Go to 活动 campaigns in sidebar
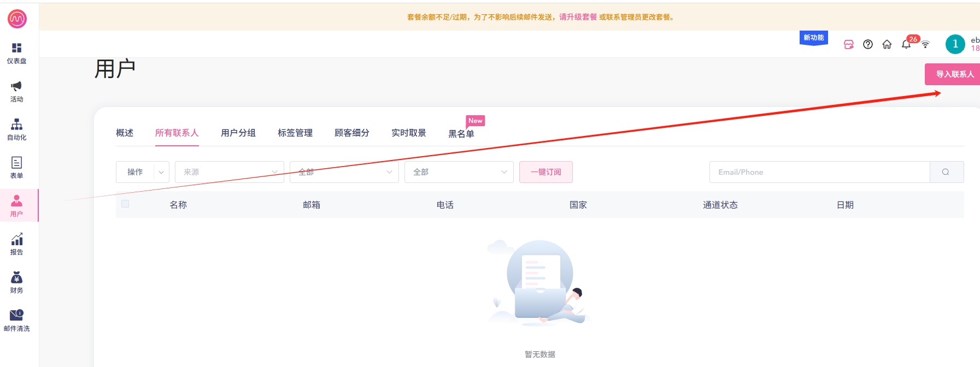This screenshot has height=367, width=980. click(x=16, y=91)
